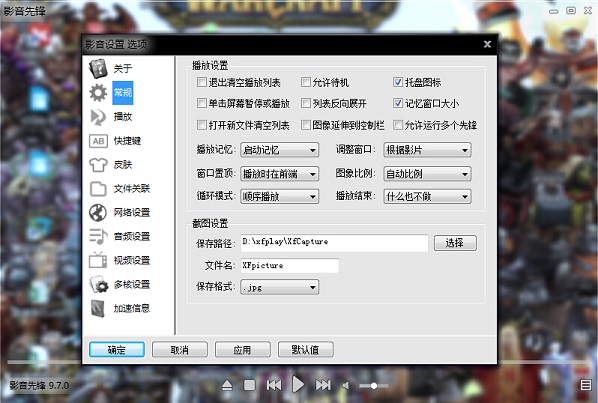Open the 关于 section icon in sidebar
Screen dimensions: 598x403
pos(98,69)
